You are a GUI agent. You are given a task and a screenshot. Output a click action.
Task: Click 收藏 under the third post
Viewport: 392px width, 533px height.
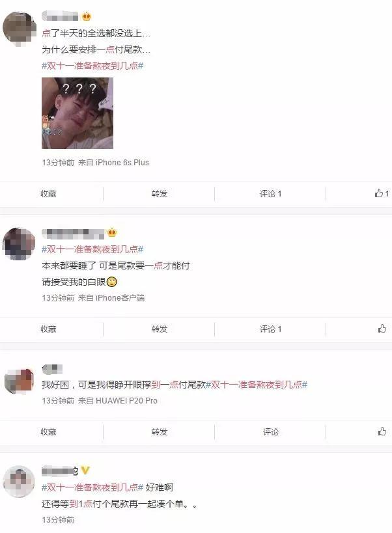(48, 431)
